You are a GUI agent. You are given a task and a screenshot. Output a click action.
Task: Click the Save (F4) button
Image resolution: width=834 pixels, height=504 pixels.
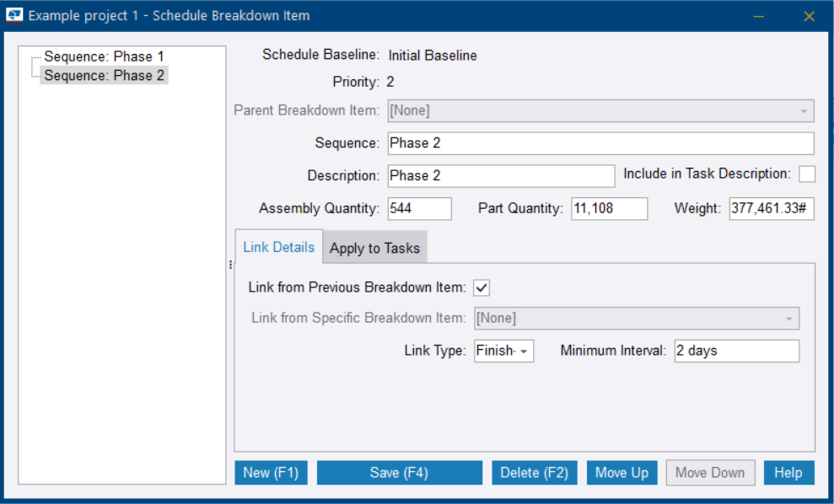coord(399,472)
